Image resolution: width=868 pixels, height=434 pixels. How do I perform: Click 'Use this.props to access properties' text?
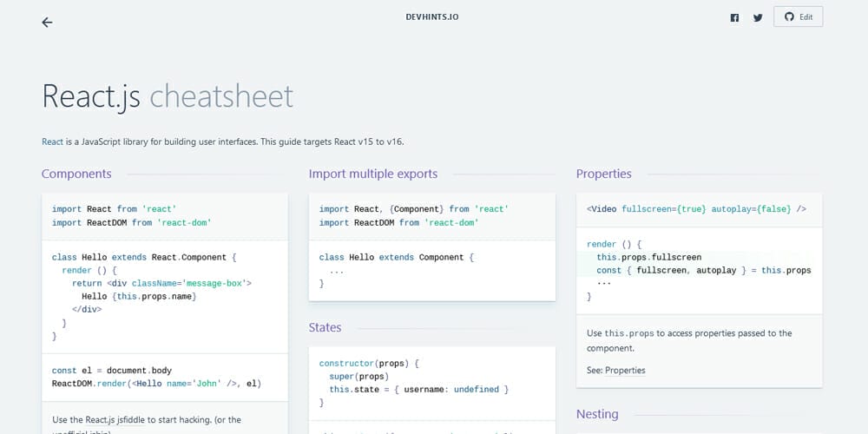tap(689, 340)
